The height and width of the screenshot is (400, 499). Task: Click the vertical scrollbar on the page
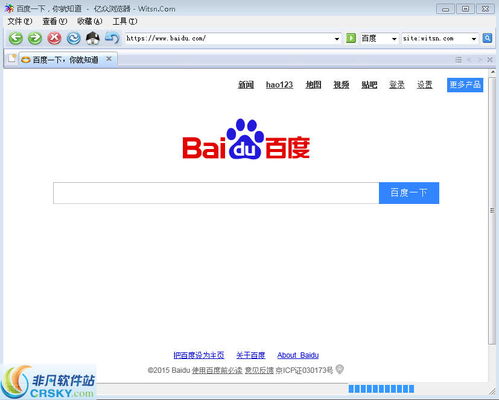coord(492,210)
